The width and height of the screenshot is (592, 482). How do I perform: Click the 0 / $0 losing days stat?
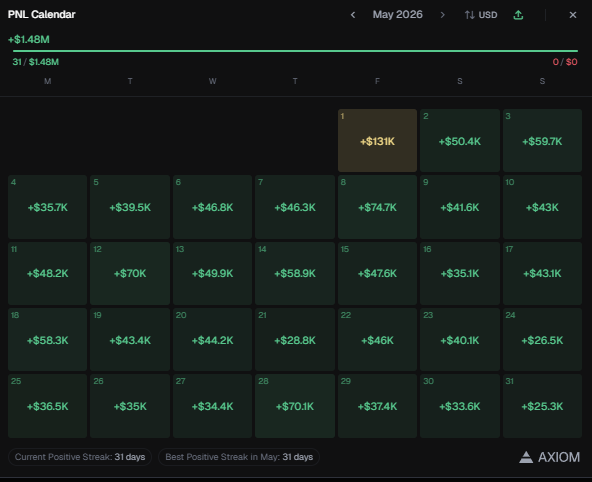pyautogui.click(x=565, y=62)
